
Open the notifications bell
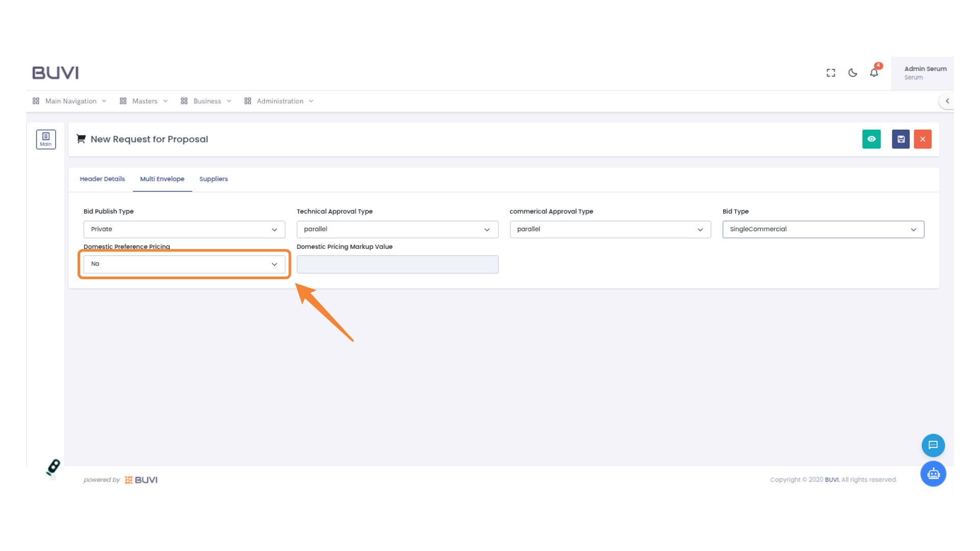coord(874,73)
